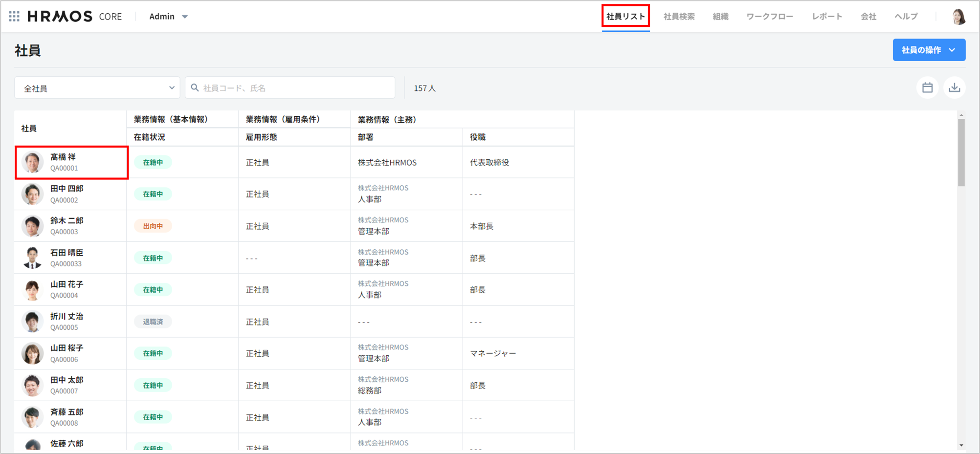This screenshot has height=454, width=980.
Task: Open employee 髙橋 祥 record
Action: pyautogui.click(x=63, y=157)
